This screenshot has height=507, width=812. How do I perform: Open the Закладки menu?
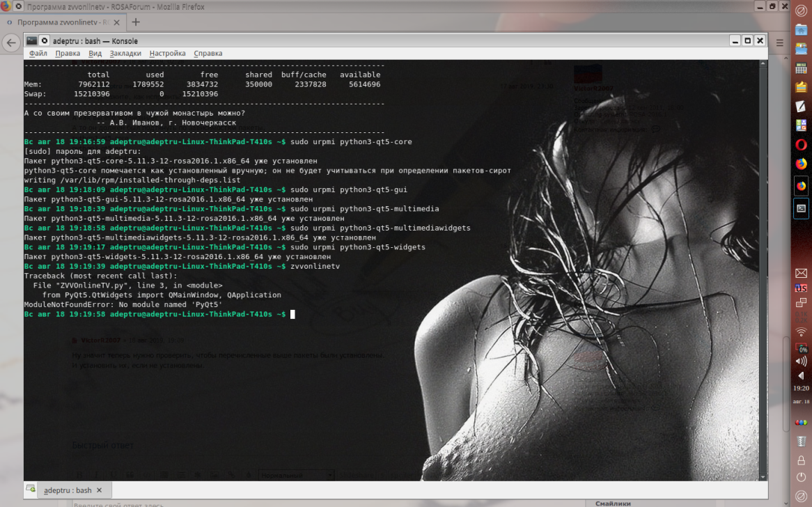click(x=125, y=53)
